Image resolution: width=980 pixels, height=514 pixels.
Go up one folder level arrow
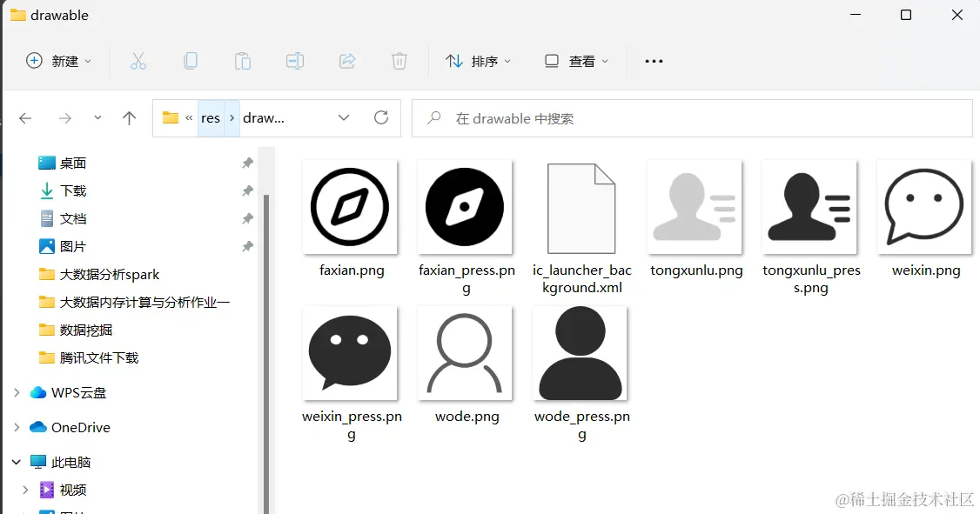click(129, 118)
